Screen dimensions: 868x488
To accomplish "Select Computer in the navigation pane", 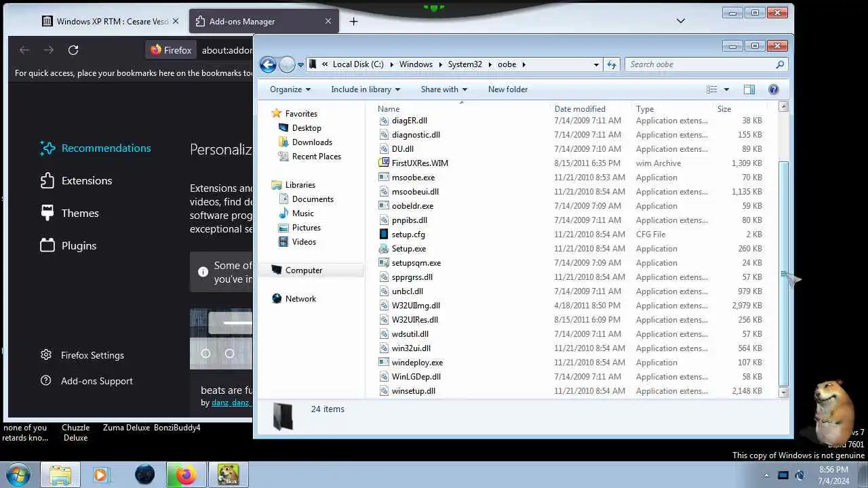I will [303, 270].
